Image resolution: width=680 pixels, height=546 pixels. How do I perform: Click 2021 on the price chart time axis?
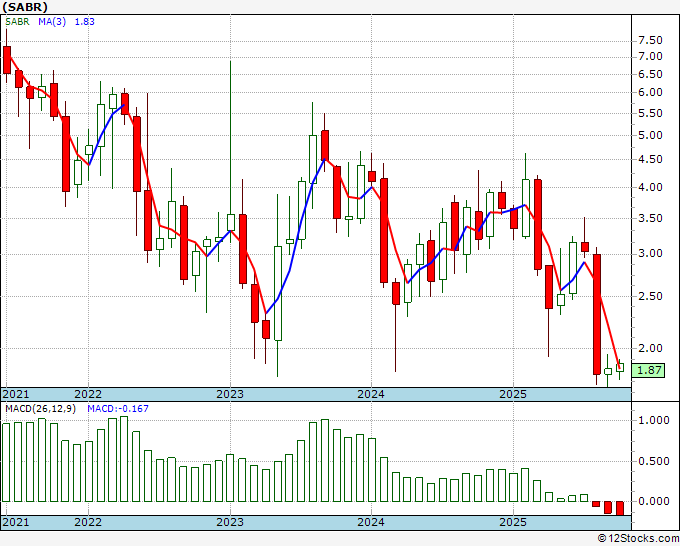tap(16, 394)
